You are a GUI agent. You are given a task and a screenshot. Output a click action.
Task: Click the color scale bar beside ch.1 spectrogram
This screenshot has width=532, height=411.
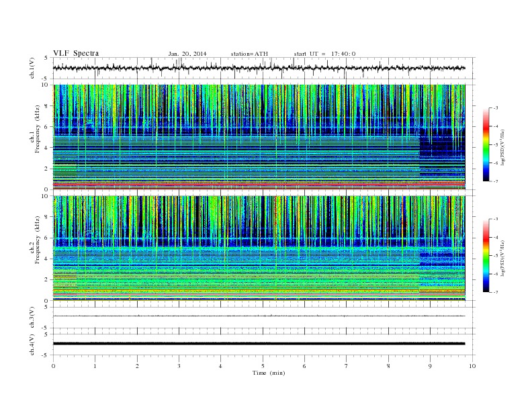pyautogui.click(x=486, y=144)
